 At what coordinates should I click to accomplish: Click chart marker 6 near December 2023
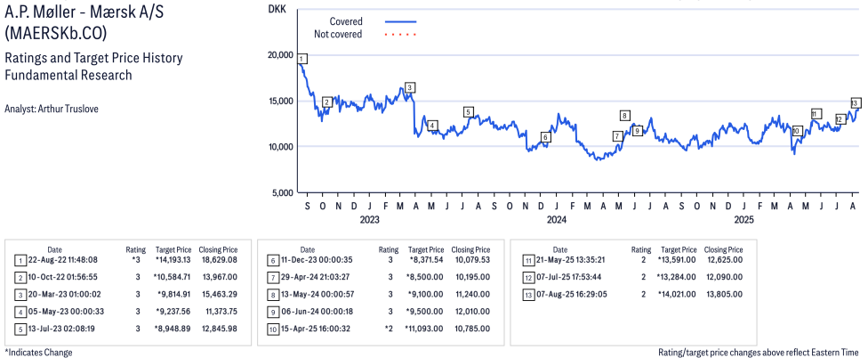(x=545, y=137)
